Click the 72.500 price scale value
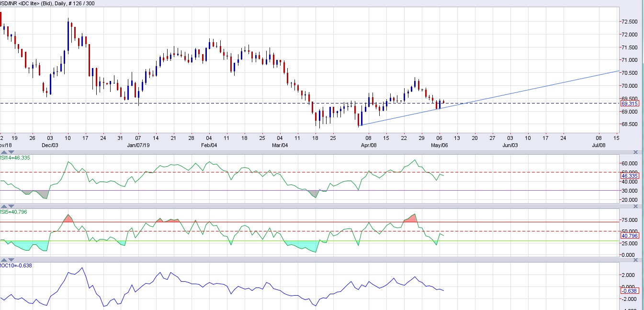 pos(629,22)
